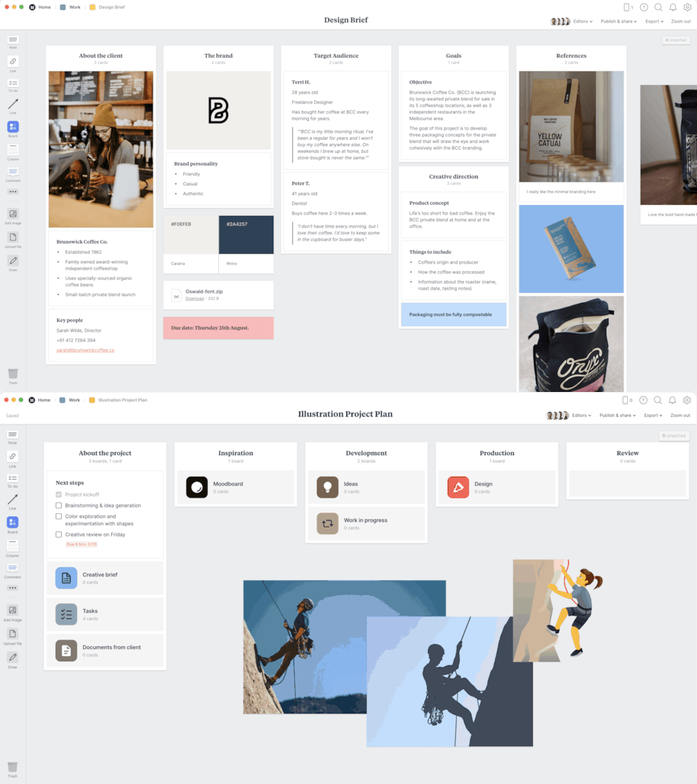Open the red Design board icon
The width and height of the screenshot is (697, 784).
click(x=458, y=487)
